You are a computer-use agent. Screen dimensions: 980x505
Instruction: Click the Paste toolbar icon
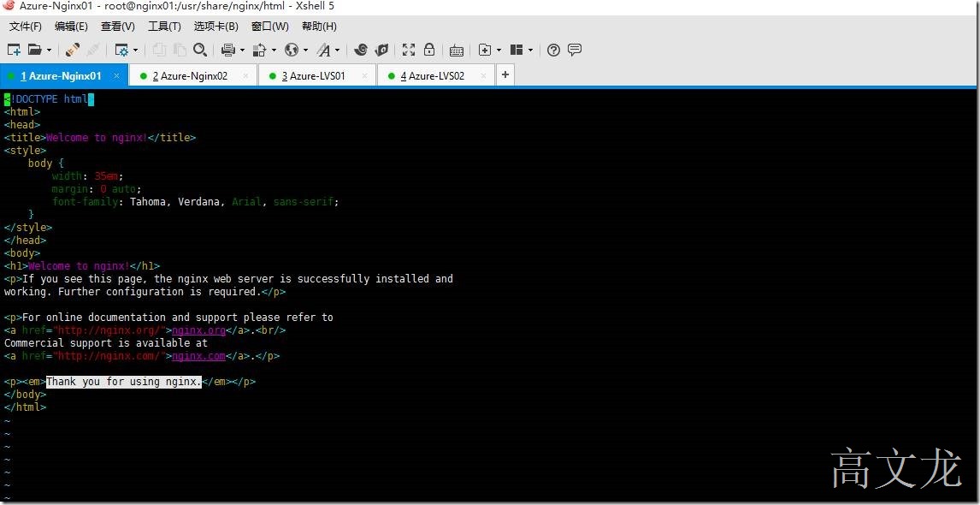pos(180,50)
